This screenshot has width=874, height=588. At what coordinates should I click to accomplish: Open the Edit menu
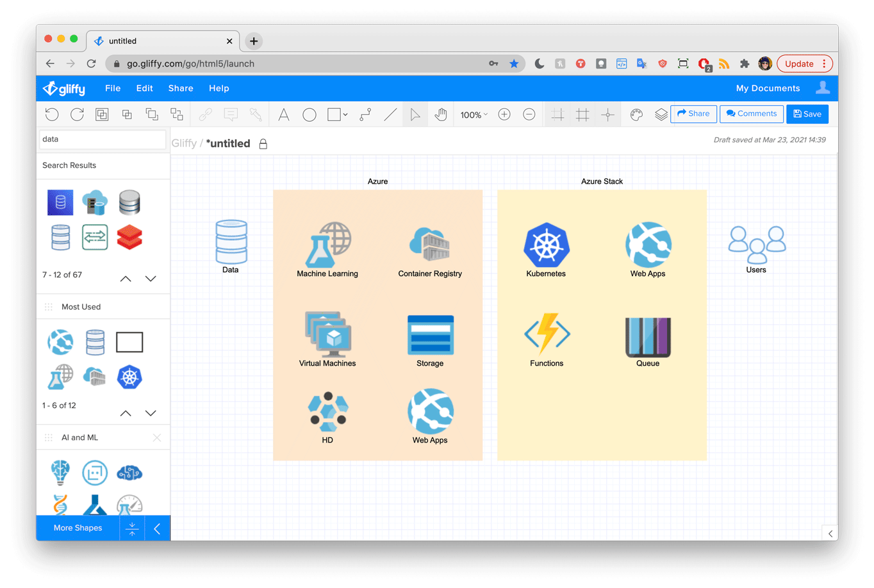145,88
